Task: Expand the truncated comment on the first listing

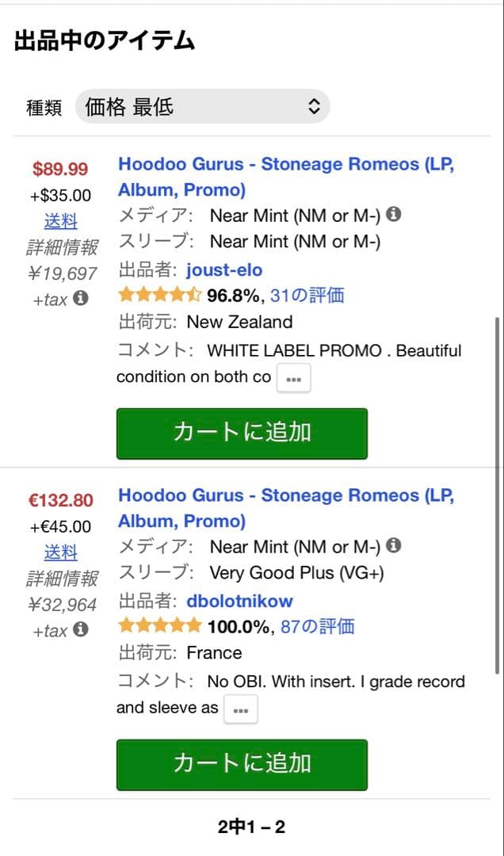Action: click(x=293, y=378)
